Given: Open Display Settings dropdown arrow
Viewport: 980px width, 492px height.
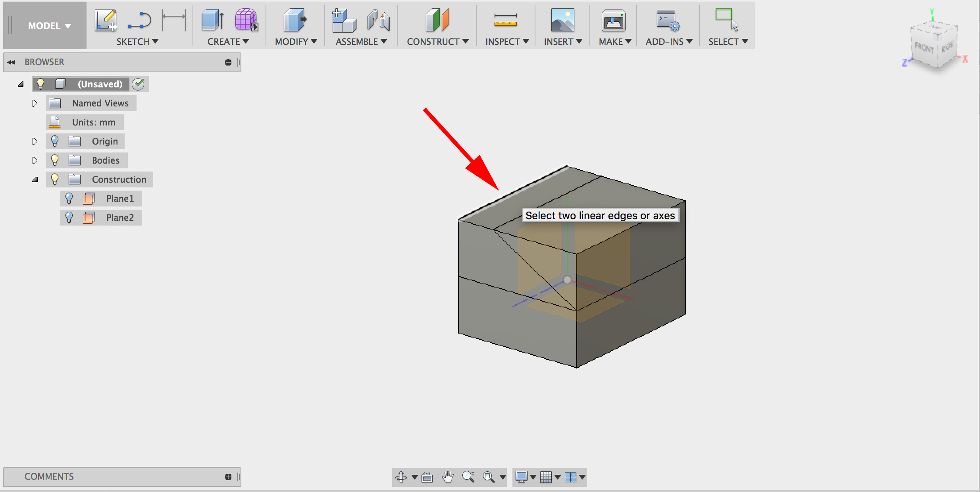Looking at the screenshot, I should (x=533, y=477).
